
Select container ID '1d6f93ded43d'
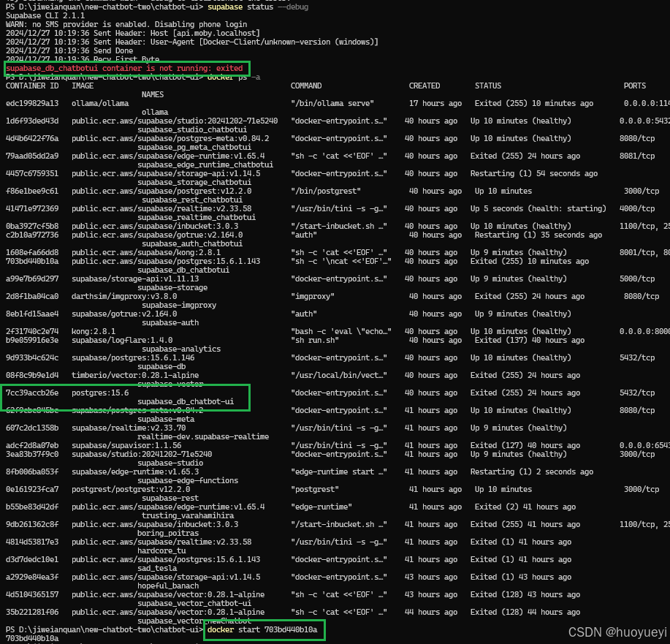[32, 121]
